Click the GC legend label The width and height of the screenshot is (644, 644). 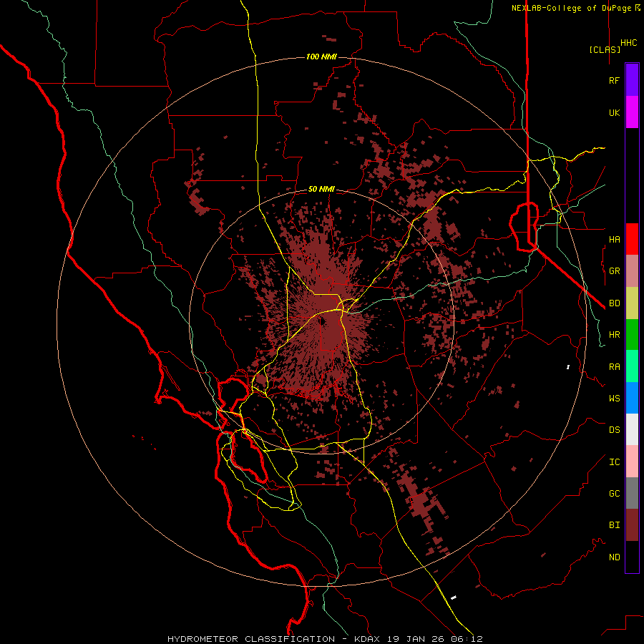[x=614, y=493]
